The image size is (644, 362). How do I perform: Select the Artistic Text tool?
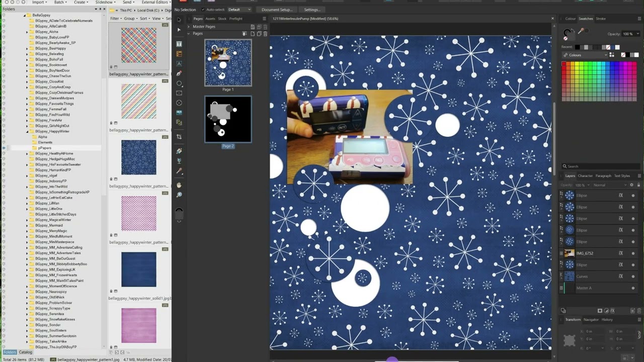coord(179,64)
